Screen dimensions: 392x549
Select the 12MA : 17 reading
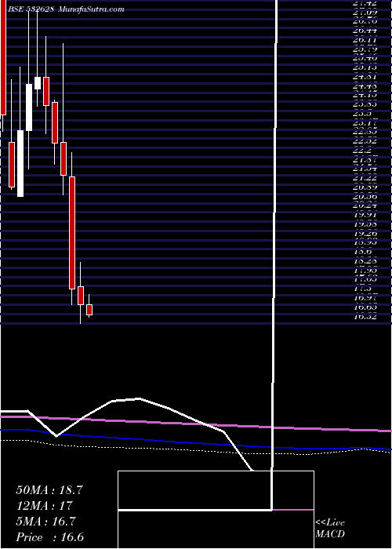point(44,506)
